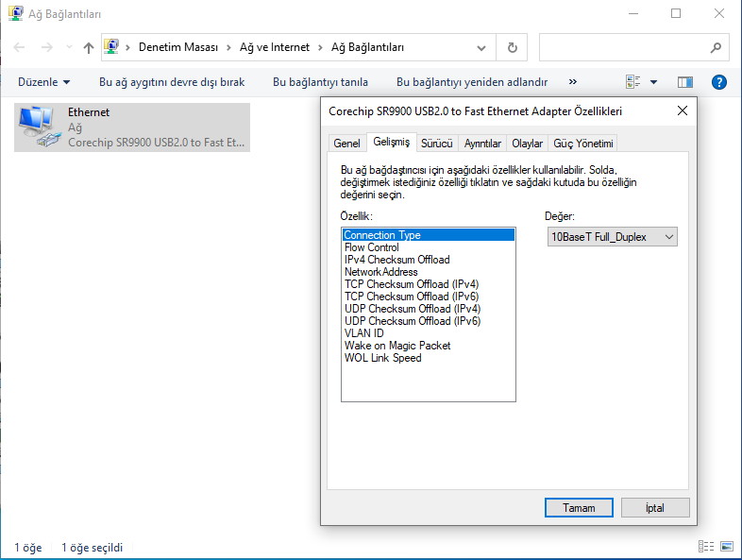
Task: Select TCP Checksum Offload (IPv4)
Action: 429,284
